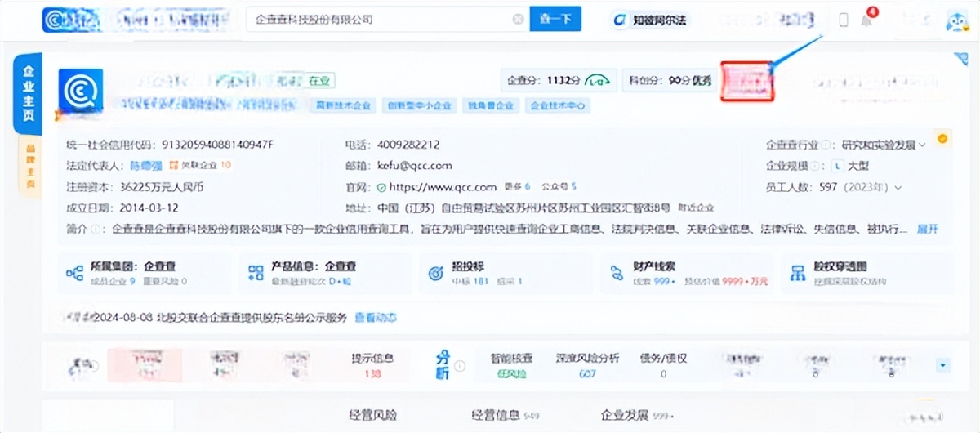This screenshot has height=433, width=980.
Task: Click the info icon next to 企业规模
Action: (814, 166)
